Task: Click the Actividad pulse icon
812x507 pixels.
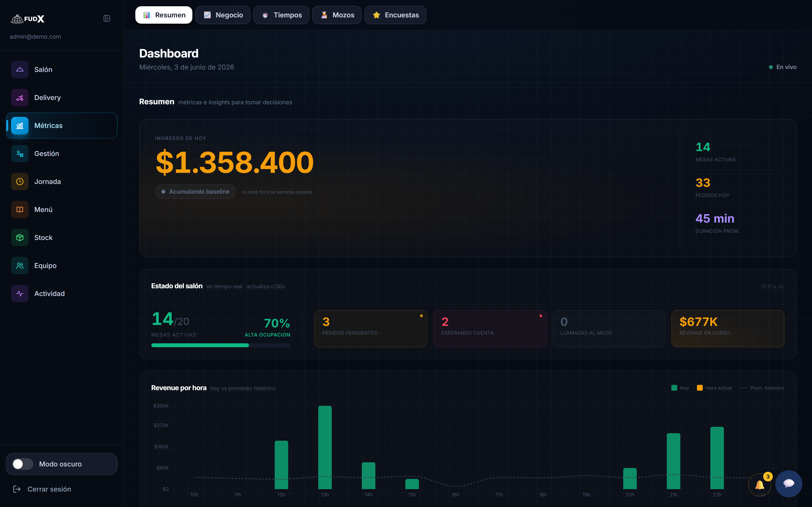Action: click(20, 293)
